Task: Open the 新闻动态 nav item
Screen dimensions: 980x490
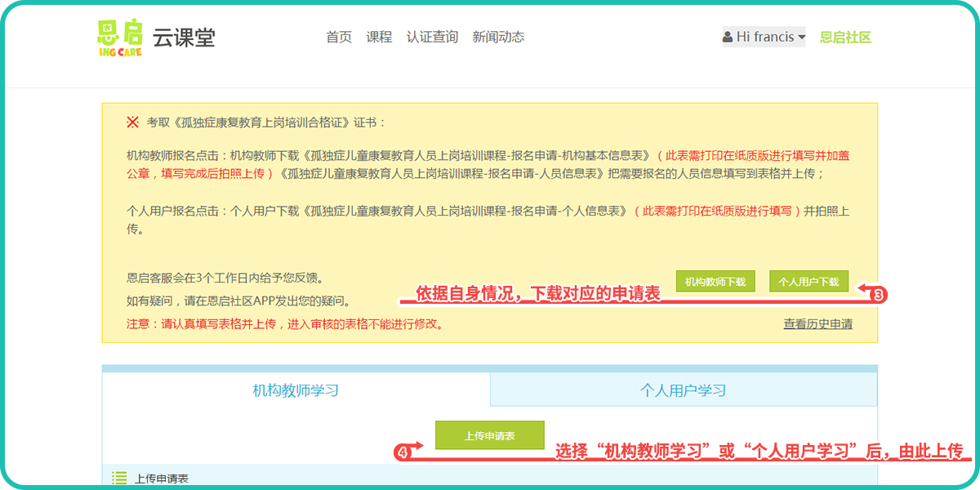Action: click(498, 37)
